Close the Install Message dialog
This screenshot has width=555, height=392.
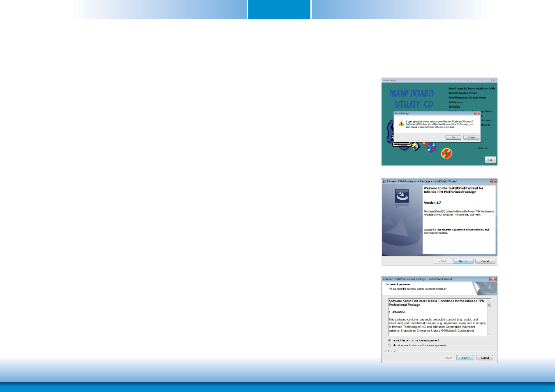click(477, 113)
